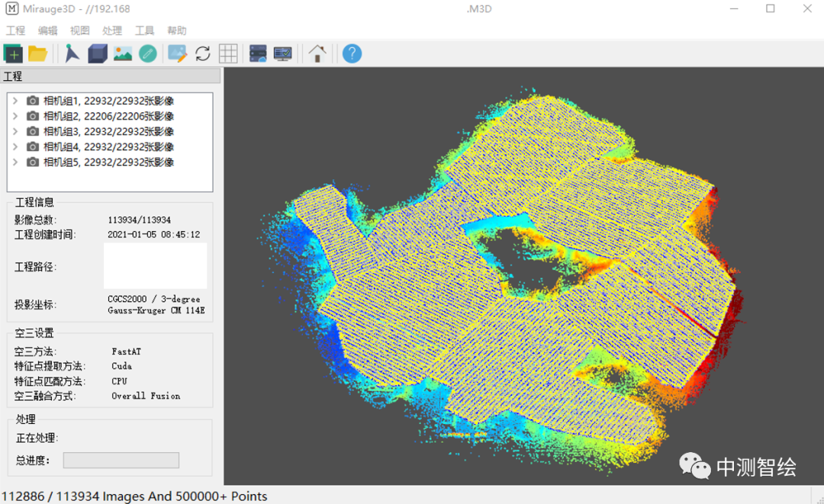Select the dark blue 3D cube icon

pos(97,53)
